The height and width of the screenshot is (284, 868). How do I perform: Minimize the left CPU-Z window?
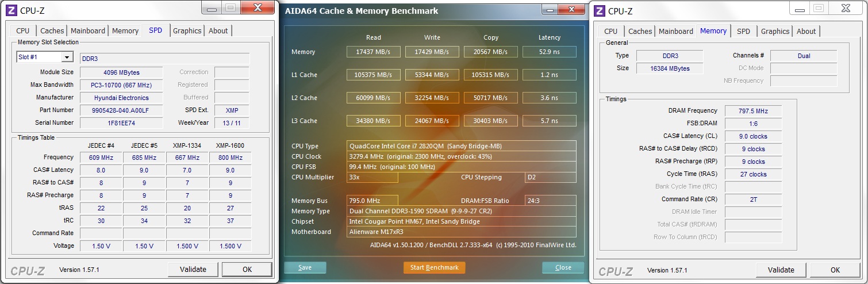point(213,7)
